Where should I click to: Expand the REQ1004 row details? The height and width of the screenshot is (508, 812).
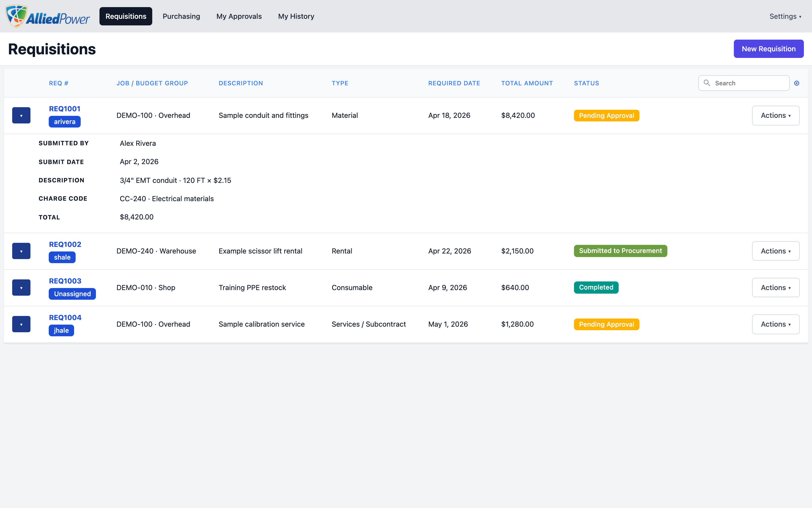point(21,324)
